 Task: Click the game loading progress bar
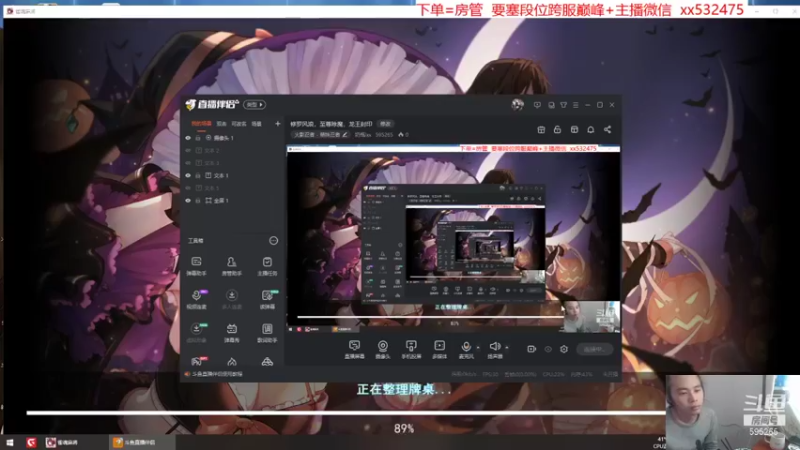(x=346, y=413)
